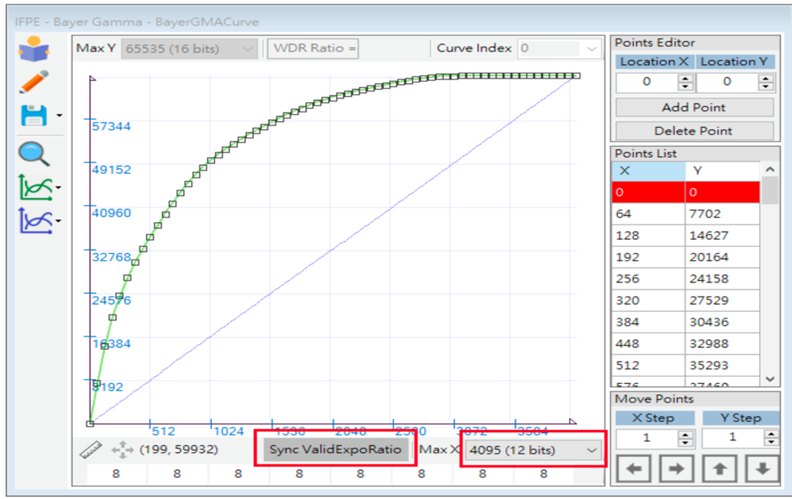The height and width of the screenshot is (499, 792).
Task: Click the green curve chart icon
Action: [35, 187]
